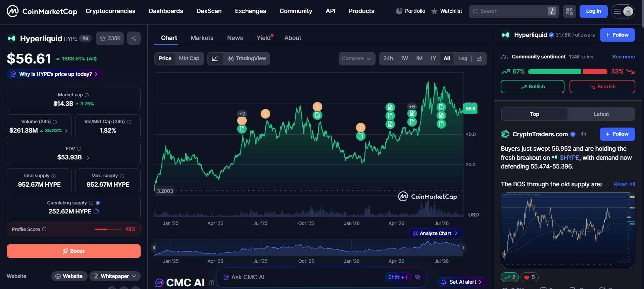Click the CMC AI info icon
The image size is (644, 289).
pyautogui.click(x=211, y=283)
